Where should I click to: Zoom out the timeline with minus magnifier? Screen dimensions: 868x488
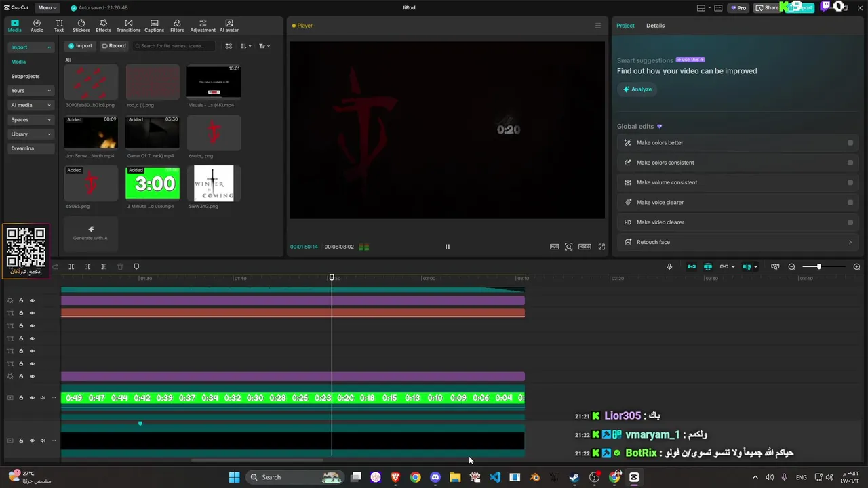[x=791, y=266]
